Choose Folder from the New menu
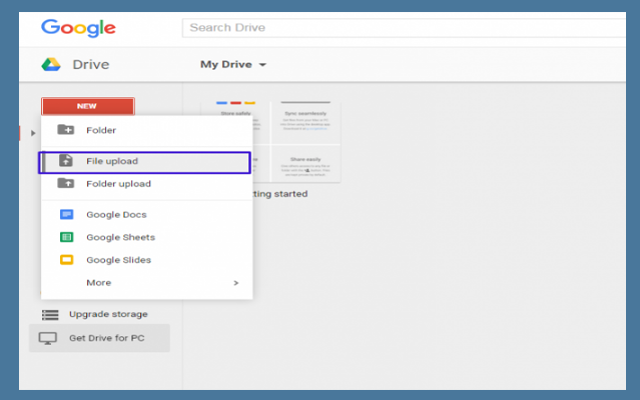The height and width of the screenshot is (400, 640). (147, 130)
